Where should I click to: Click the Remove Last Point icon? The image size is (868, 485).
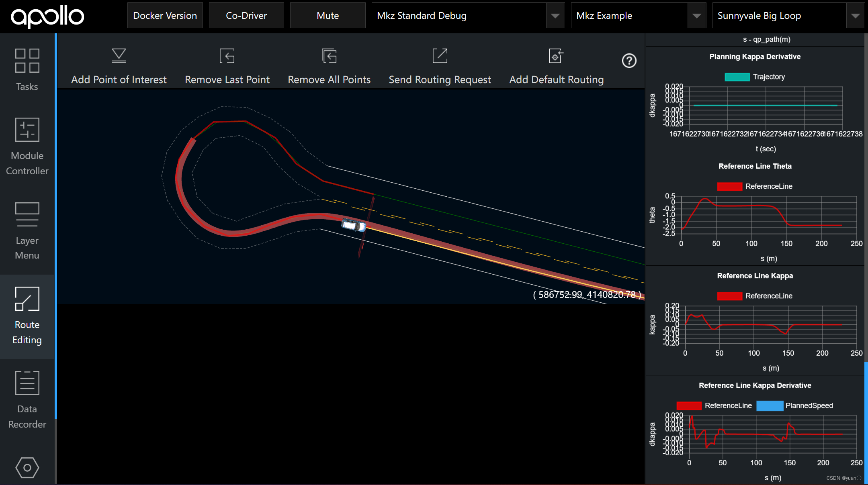(x=227, y=56)
